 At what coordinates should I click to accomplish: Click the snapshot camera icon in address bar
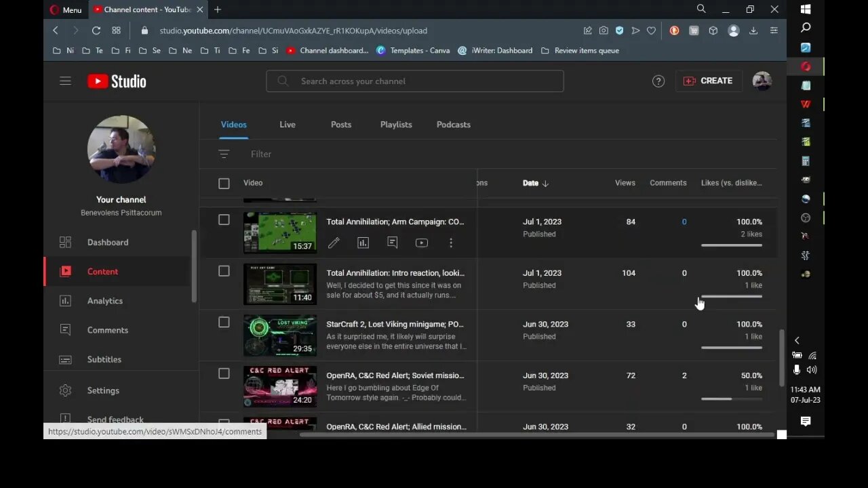[604, 30]
